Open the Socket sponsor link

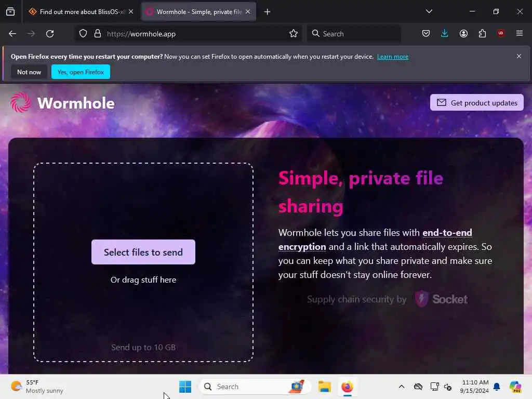coord(441,299)
